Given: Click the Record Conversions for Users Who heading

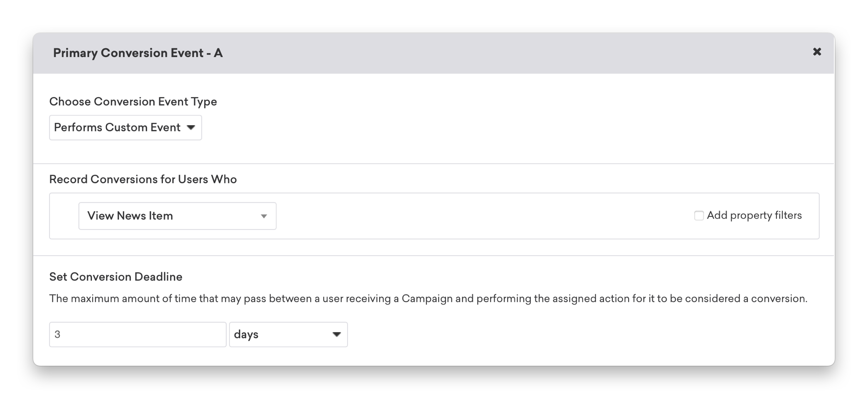Looking at the screenshot, I should tap(143, 180).
